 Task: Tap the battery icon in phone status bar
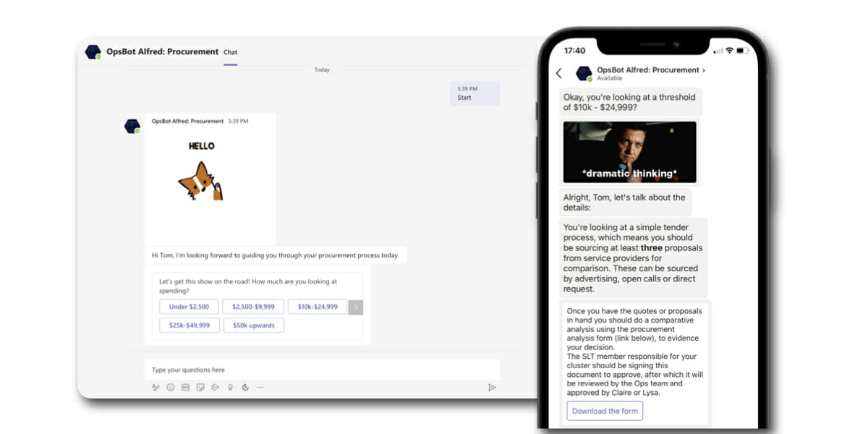click(744, 51)
